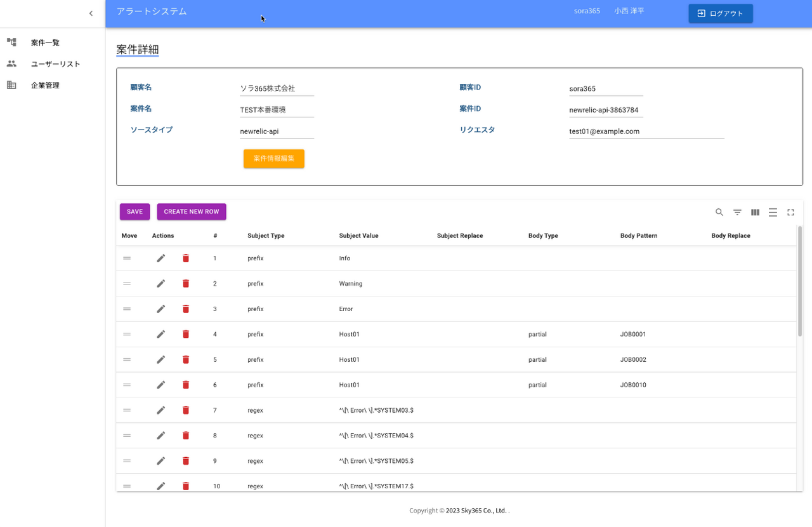Collapse the navigation sidebar
The width and height of the screenshot is (812, 527).
pyautogui.click(x=91, y=13)
